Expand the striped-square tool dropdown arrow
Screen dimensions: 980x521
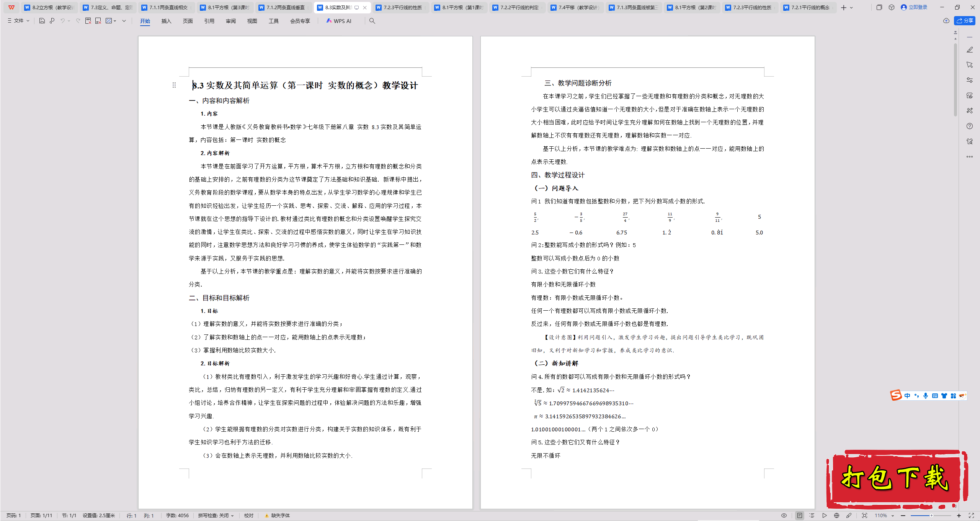tap(115, 21)
